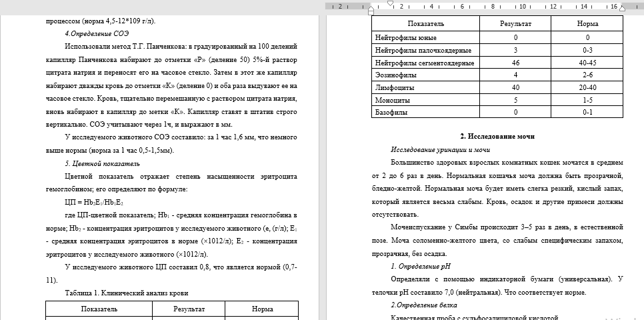Click 'Норма' header under the Таблица 1 caption
Image resolution: width=644 pixels, height=320 pixels.
(x=262, y=309)
